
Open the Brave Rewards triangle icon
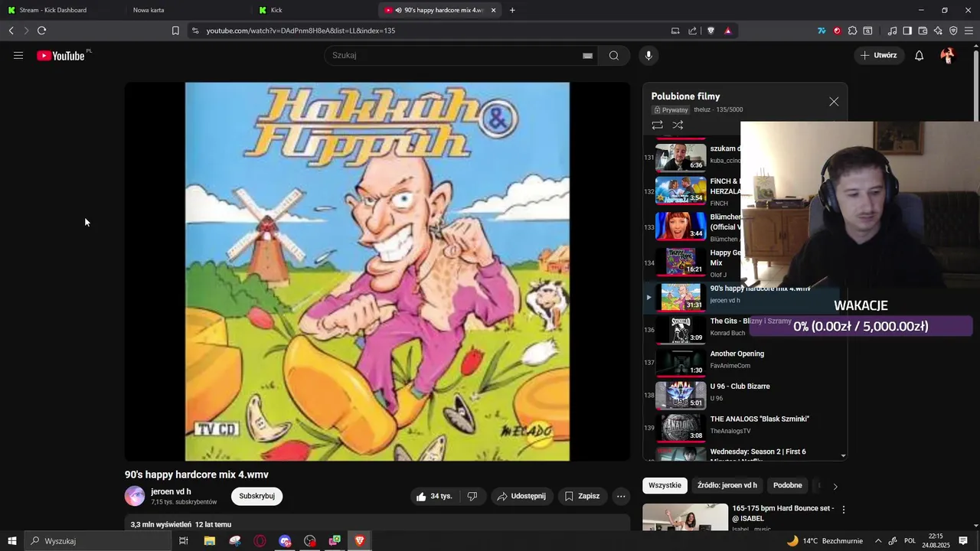(x=727, y=31)
